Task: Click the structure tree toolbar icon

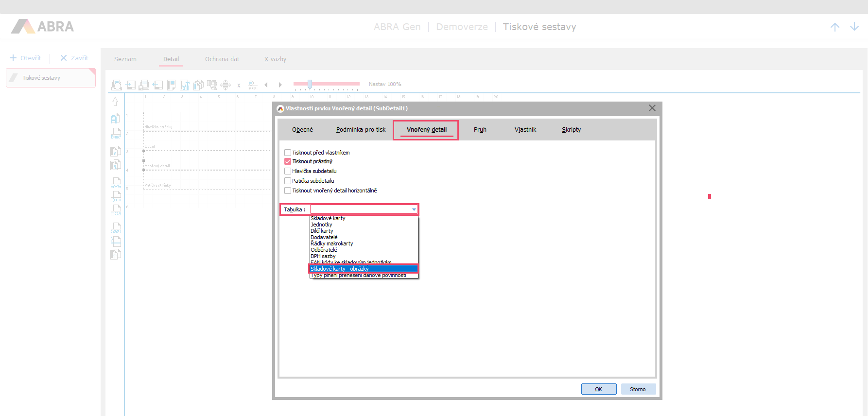Action: point(212,85)
